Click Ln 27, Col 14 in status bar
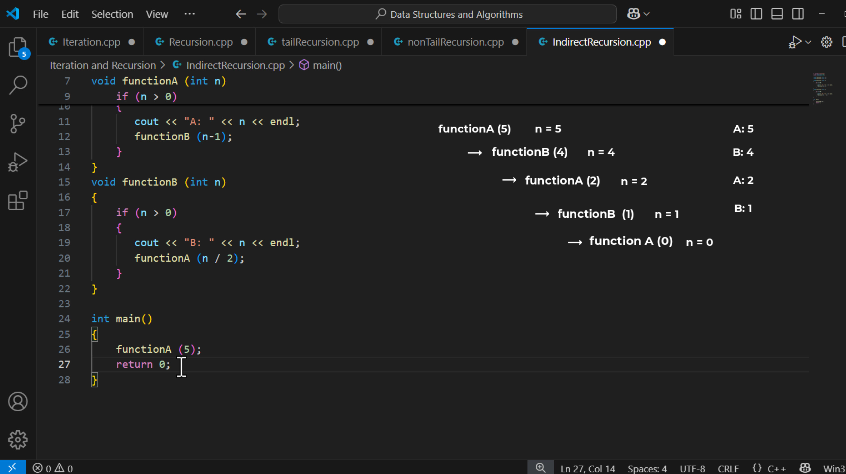The width and height of the screenshot is (846, 474). 588,468
